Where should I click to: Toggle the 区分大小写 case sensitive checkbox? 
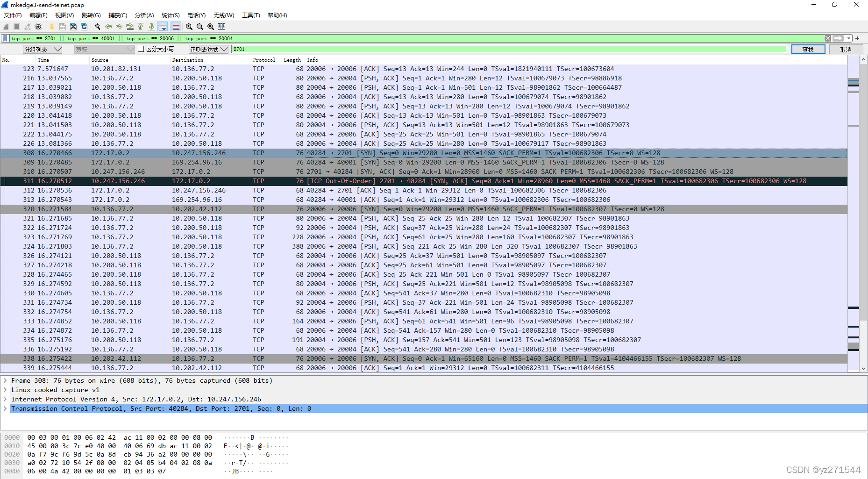tap(141, 49)
